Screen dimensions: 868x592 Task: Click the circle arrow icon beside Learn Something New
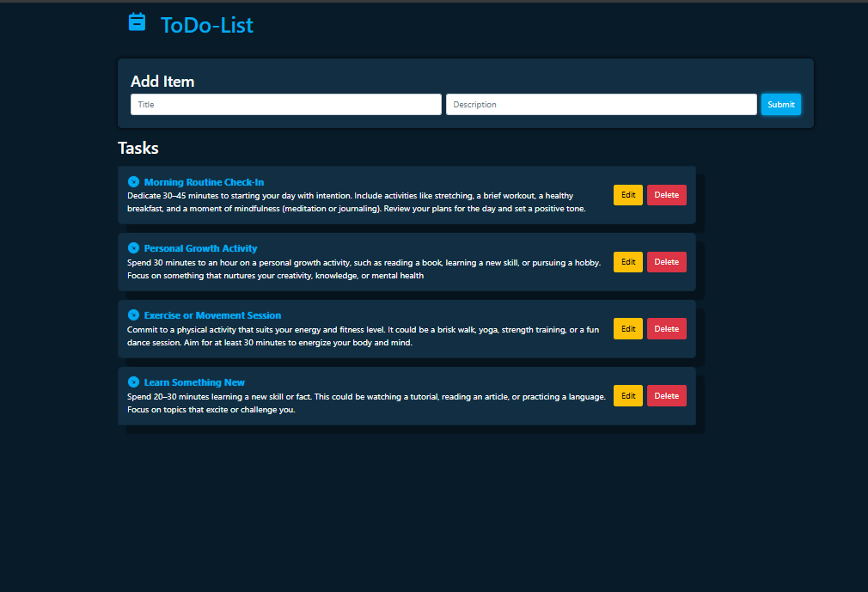coord(133,382)
